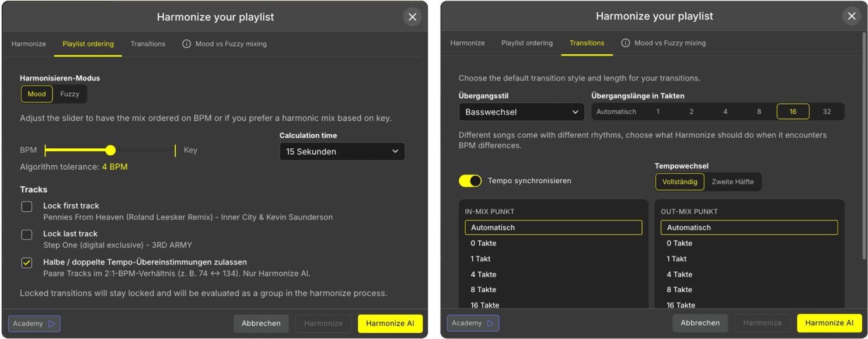Click Step One (digital exclusive) track text
Viewport: 868px width, 339px height.
point(117,246)
